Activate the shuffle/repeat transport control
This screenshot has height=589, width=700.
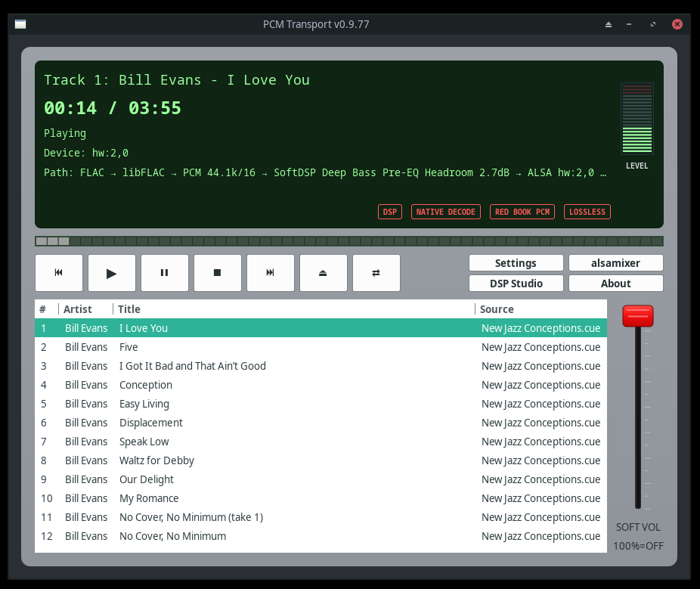click(x=376, y=273)
